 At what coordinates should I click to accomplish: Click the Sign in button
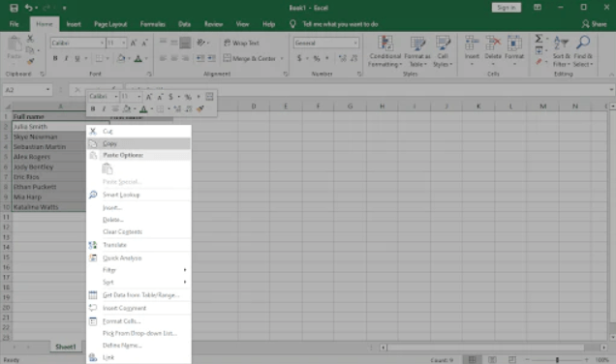(506, 8)
